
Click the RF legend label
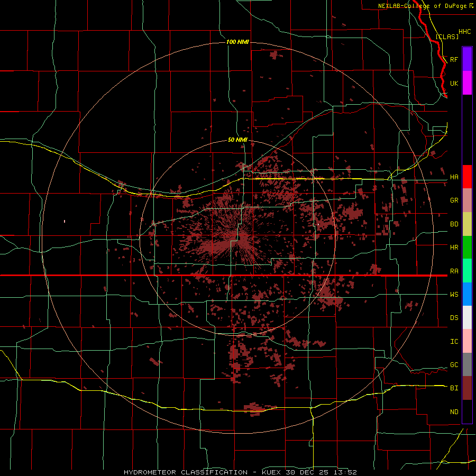(454, 59)
